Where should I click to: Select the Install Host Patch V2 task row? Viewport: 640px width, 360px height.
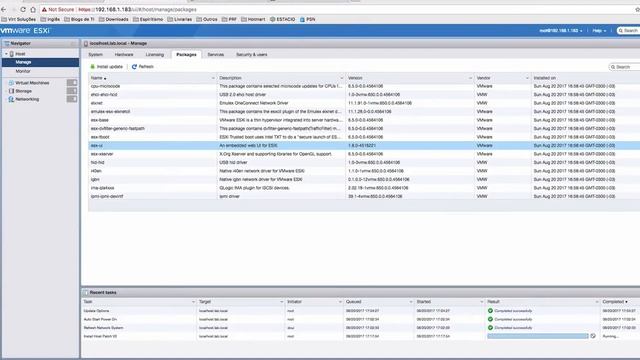click(x=361, y=336)
